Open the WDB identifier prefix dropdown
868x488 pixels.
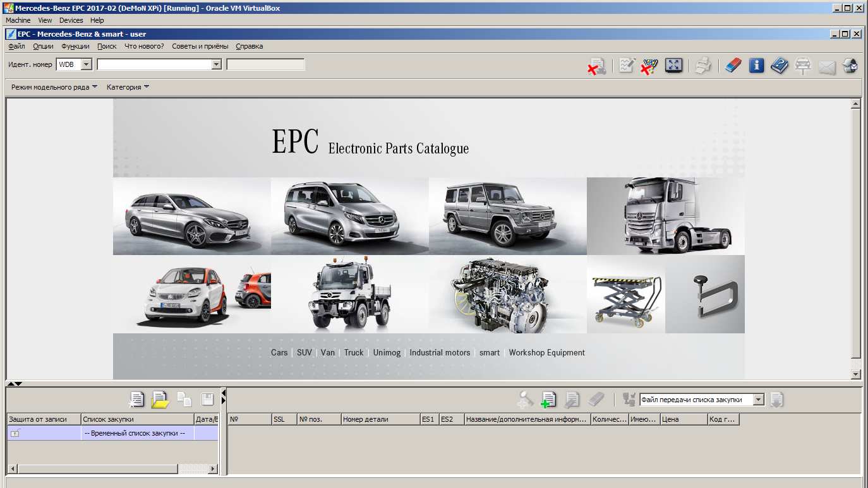(87, 64)
